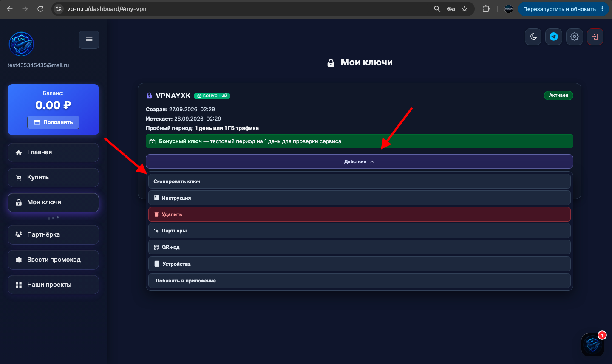Screen dimensions: 612x364
Task: Click the red logout icon
Action: point(595,37)
